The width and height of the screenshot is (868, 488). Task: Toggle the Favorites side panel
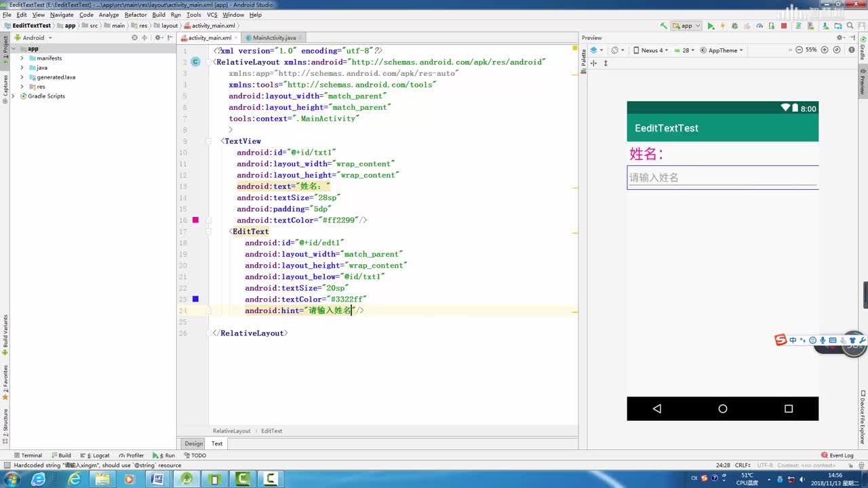tap(5, 383)
